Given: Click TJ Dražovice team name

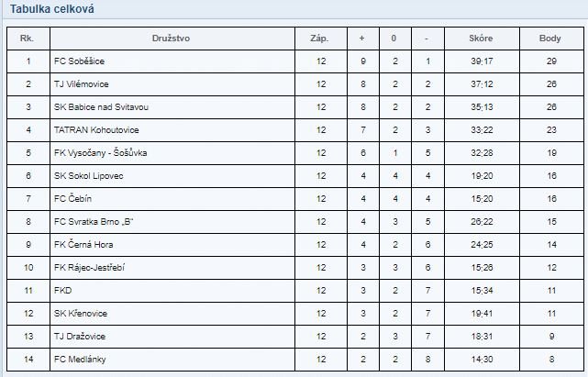Looking at the screenshot, I should 80,336.
